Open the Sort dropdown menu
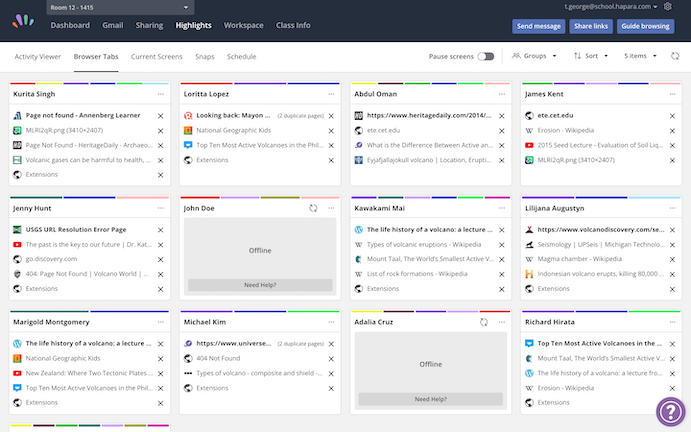This screenshot has height=432, width=691. [592, 57]
